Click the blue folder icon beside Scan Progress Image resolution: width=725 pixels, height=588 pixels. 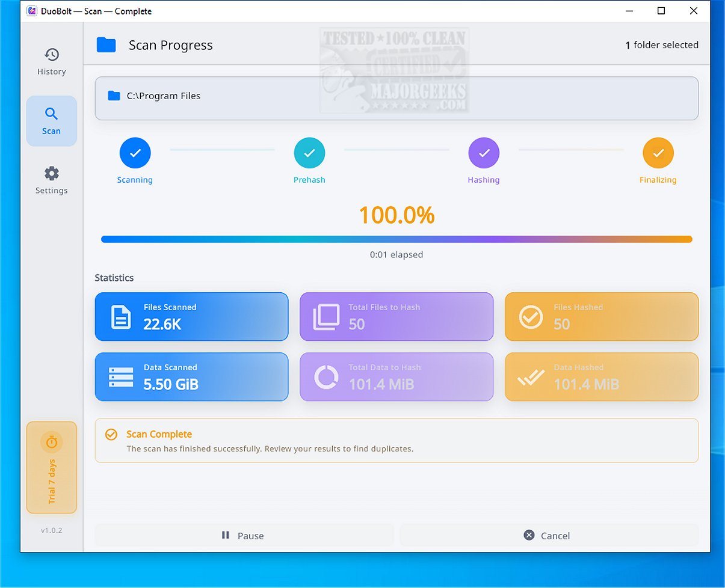pyautogui.click(x=106, y=44)
